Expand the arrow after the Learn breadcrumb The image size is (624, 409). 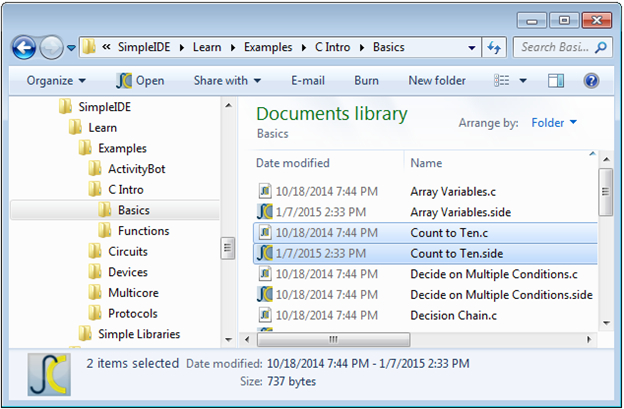233,48
